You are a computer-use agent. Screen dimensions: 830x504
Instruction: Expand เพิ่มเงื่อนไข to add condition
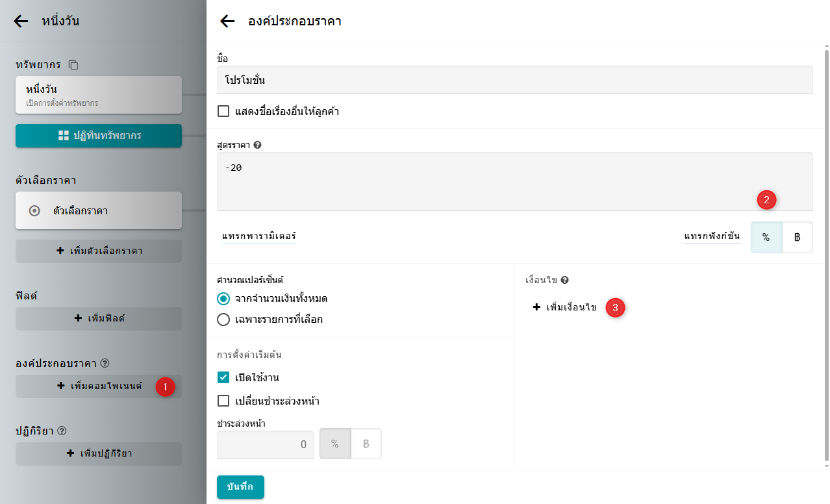(564, 307)
